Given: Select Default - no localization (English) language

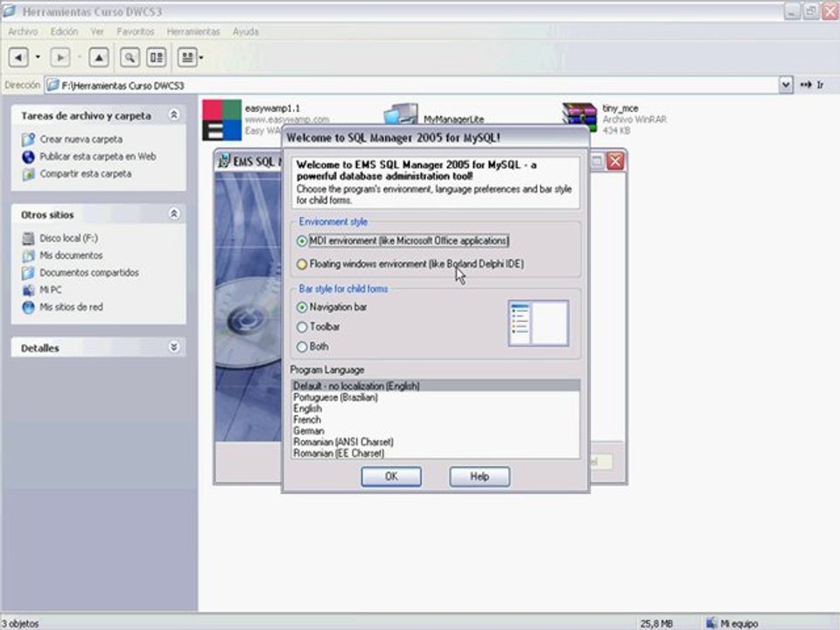Looking at the screenshot, I should [435, 386].
